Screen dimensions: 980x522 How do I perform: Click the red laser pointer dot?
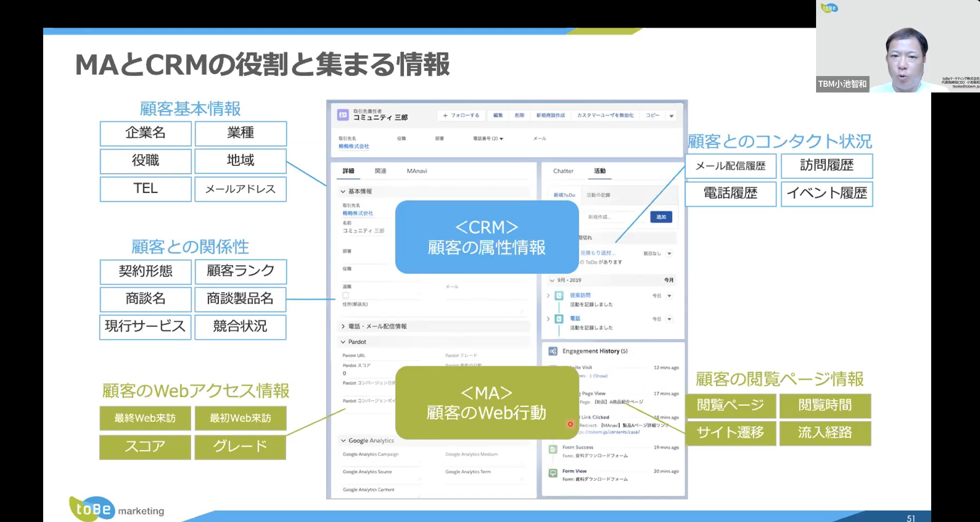point(570,424)
